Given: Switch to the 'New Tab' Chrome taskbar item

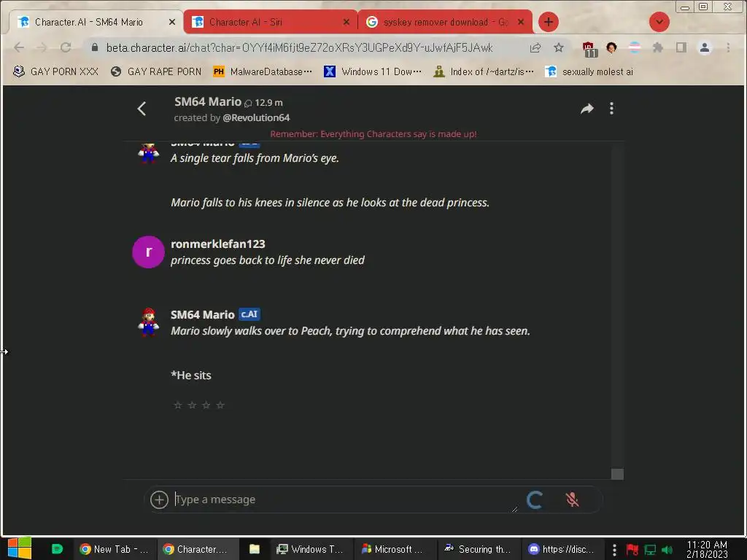Looking at the screenshot, I should click(115, 549).
